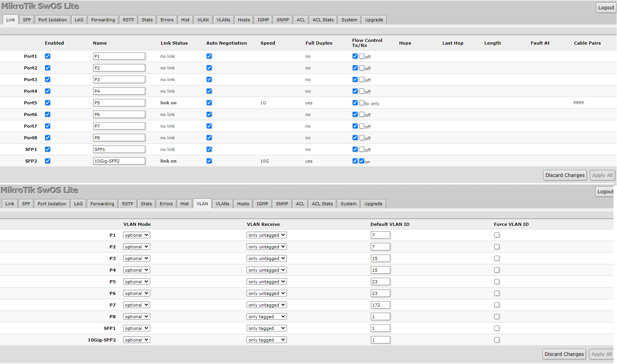Open the LAG tab in bottom panel
Image resolution: width=617 pixels, height=364 pixels.
78,204
